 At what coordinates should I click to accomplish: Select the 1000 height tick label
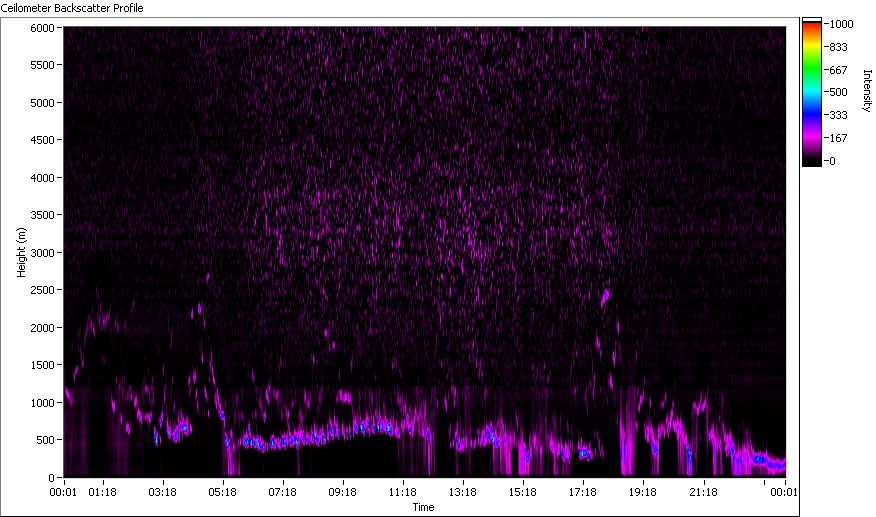(x=42, y=402)
